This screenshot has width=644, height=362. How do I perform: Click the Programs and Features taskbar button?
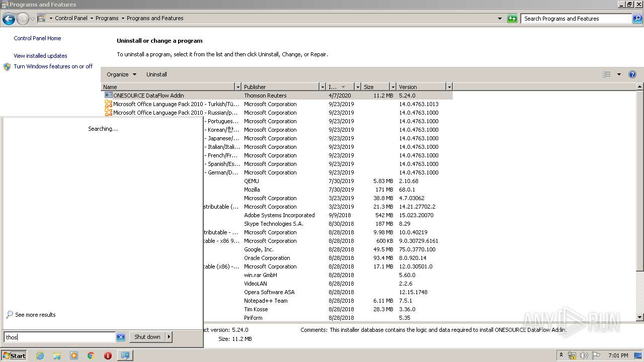tap(125, 355)
